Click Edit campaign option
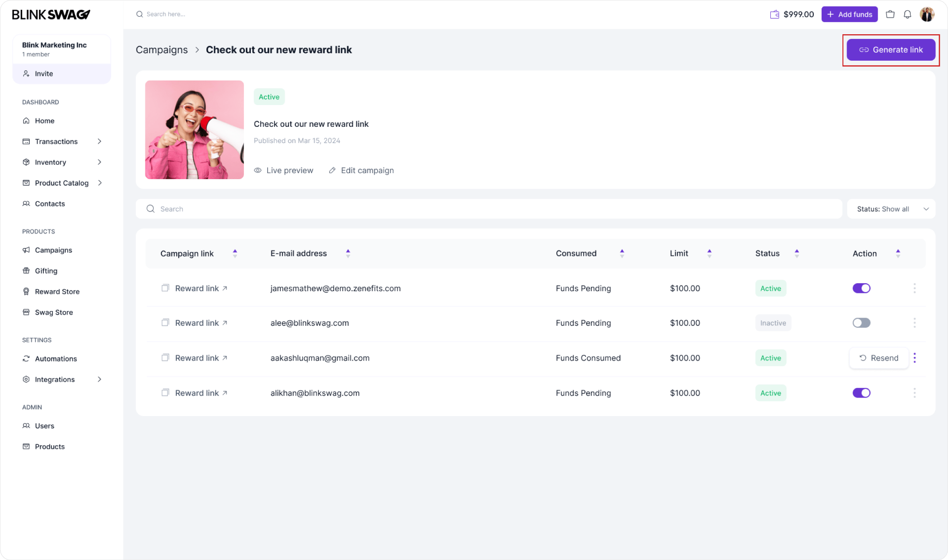This screenshot has width=948, height=560. 361,170
